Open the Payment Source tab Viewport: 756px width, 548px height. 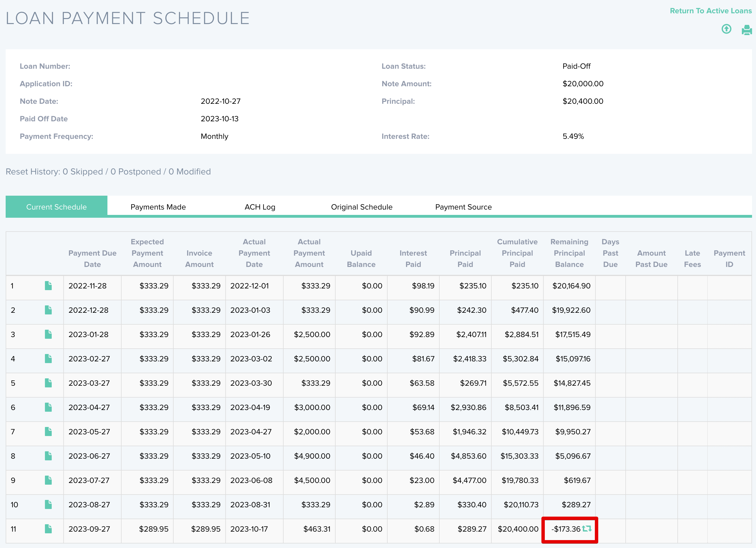[x=463, y=207]
